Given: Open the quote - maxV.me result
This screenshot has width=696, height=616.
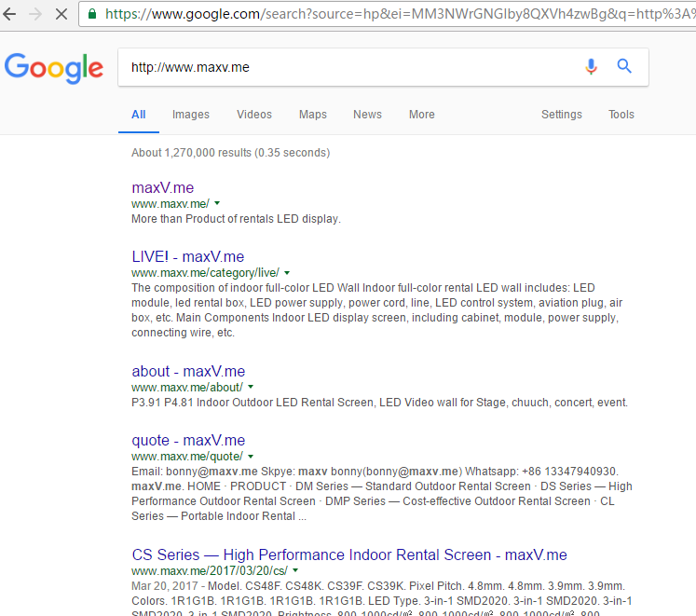Looking at the screenshot, I should [x=188, y=441].
